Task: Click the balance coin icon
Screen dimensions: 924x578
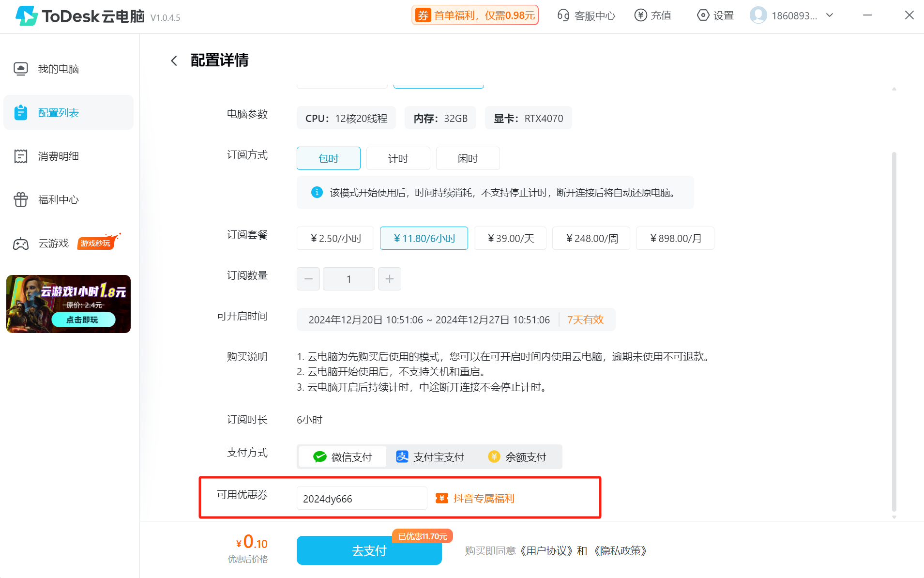Action: [494, 456]
